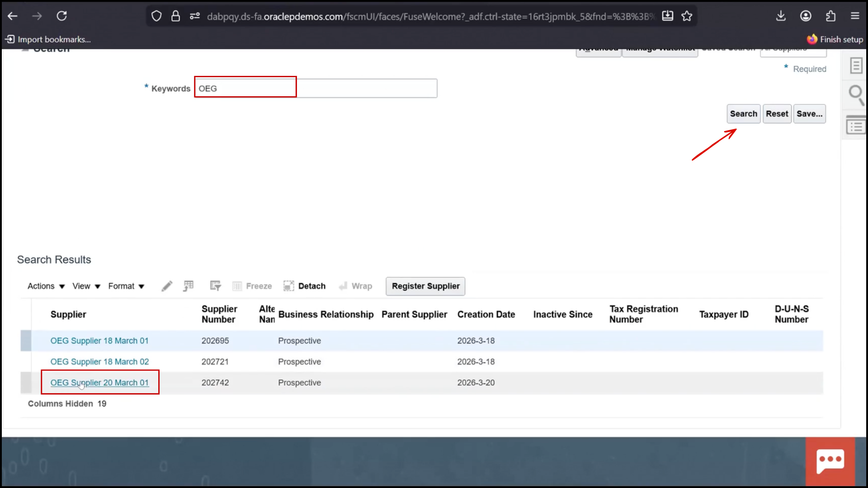
Task: Click the Export to Excel icon
Action: (189, 286)
